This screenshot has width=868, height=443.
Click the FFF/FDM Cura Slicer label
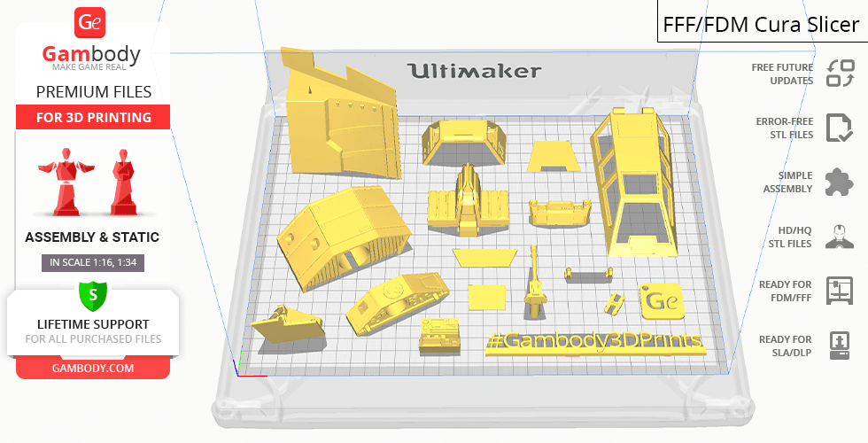coord(761,24)
